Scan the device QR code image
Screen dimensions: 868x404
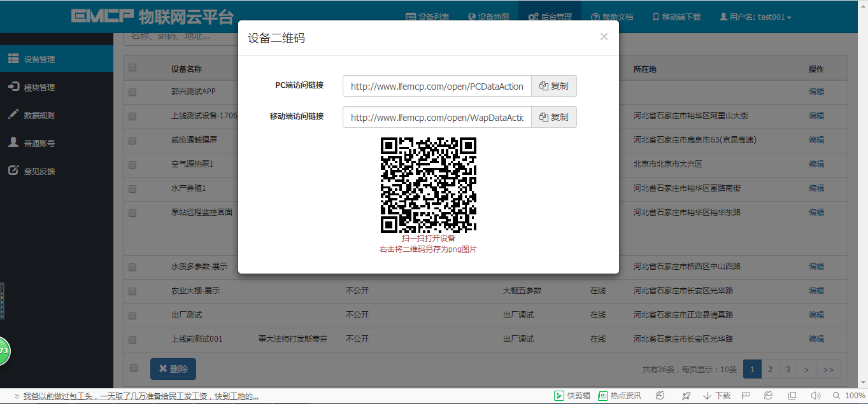click(427, 183)
